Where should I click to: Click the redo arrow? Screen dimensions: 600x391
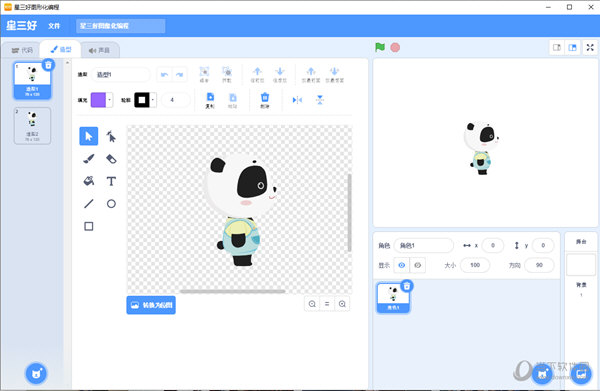pyautogui.click(x=179, y=75)
